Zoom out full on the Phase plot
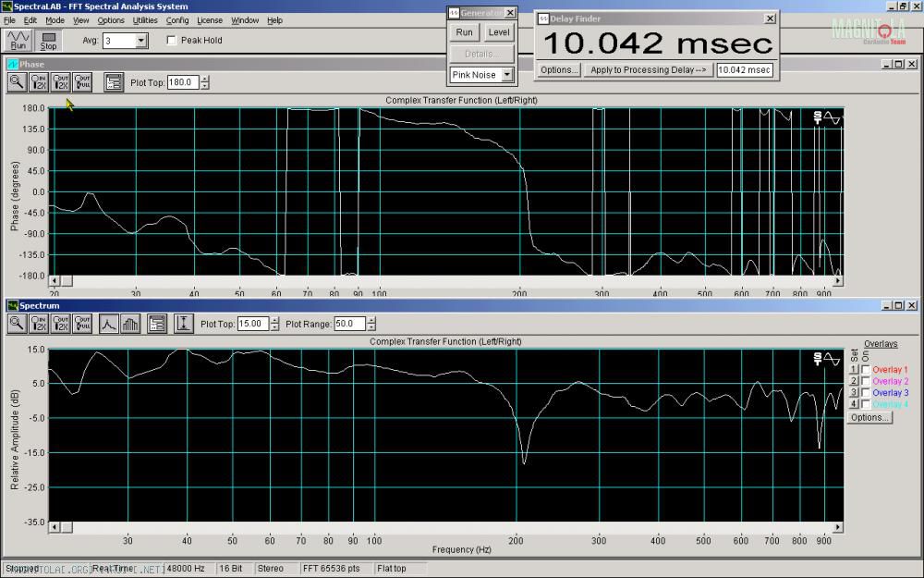This screenshot has width=924, height=578. (82, 82)
